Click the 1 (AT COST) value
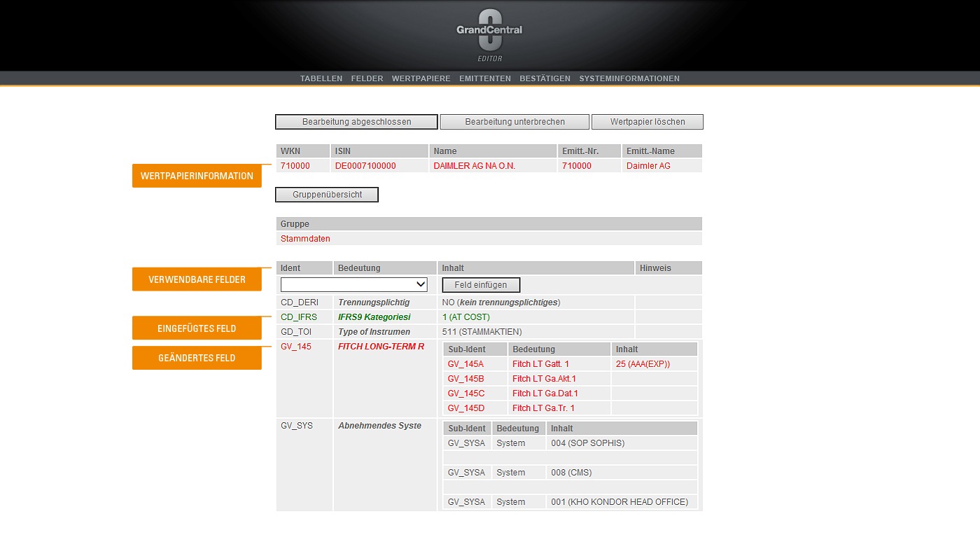Viewport: 980px width, 556px height. (x=466, y=317)
